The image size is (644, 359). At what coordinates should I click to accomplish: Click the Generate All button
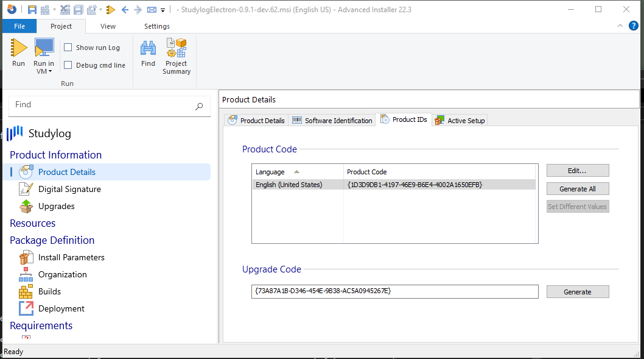577,189
